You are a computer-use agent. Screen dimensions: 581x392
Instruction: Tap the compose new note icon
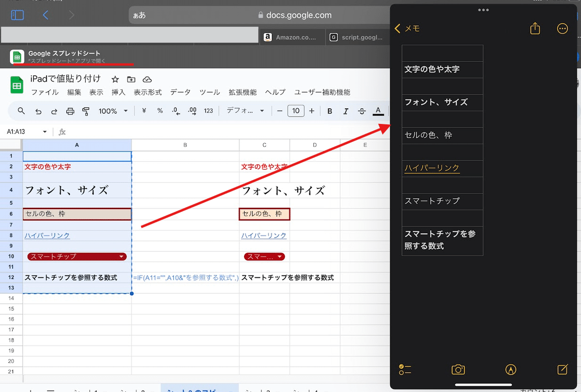pos(562,370)
